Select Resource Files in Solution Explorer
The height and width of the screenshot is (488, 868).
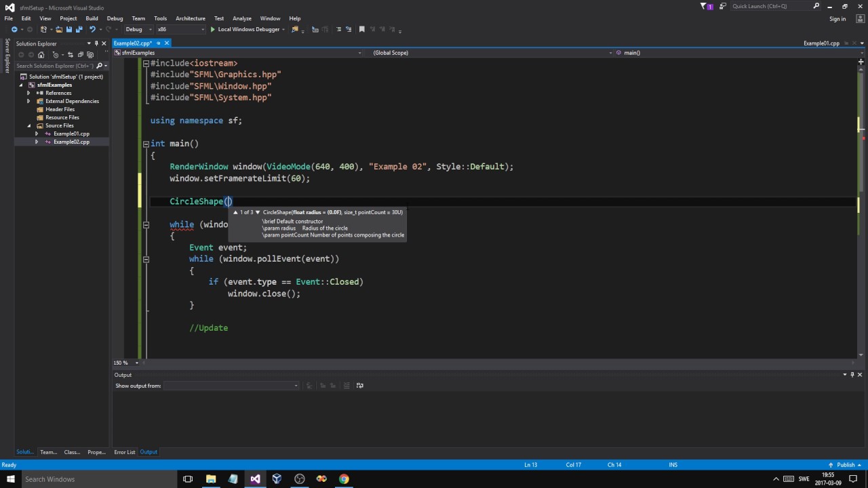point(62,117)
